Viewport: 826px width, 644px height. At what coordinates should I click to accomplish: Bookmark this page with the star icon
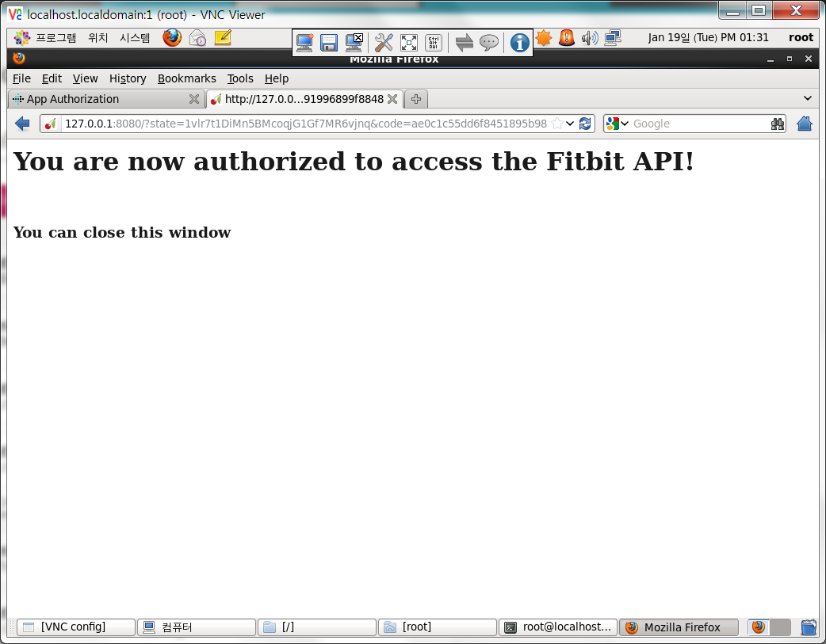pos(556,124)
